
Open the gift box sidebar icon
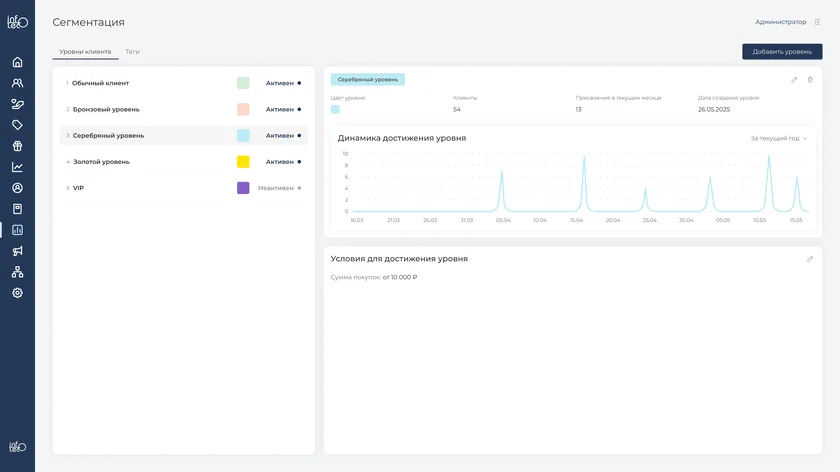[17, 146]
